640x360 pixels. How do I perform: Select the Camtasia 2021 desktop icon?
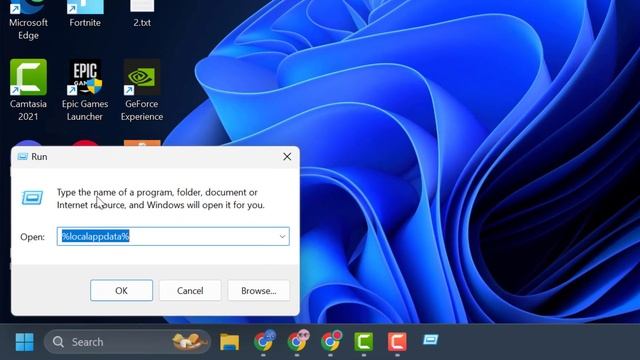click(x=28, y=90)
